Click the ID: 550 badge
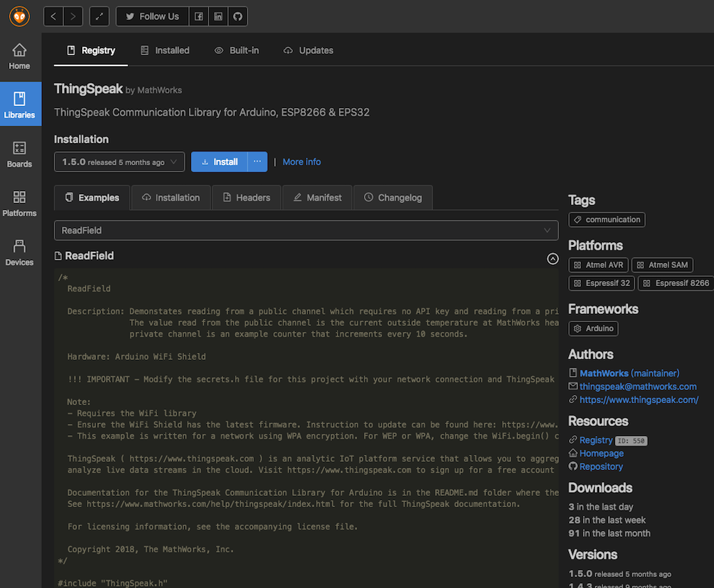 pyautogui.click(x=631, y=441)
